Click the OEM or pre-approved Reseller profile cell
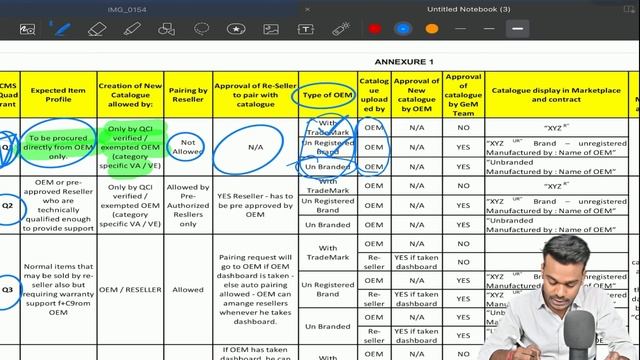 point(58,205)
